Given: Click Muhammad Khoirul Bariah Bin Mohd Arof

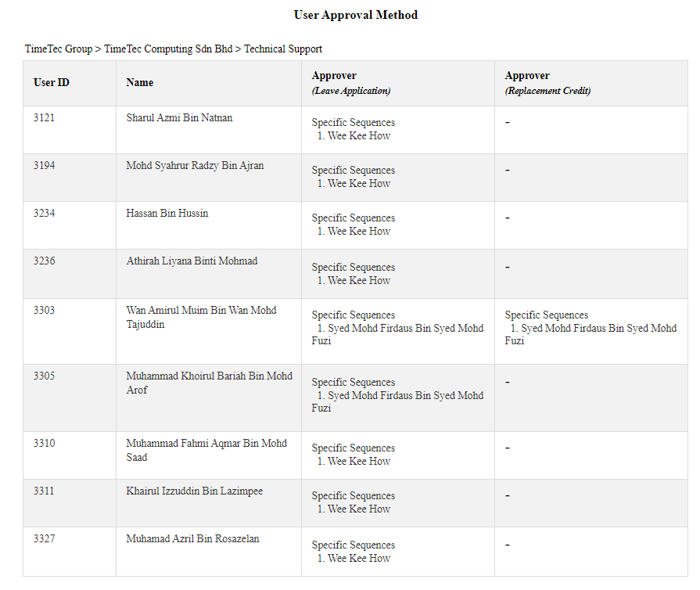Looking at the screenshot, I should pos(210,383).
